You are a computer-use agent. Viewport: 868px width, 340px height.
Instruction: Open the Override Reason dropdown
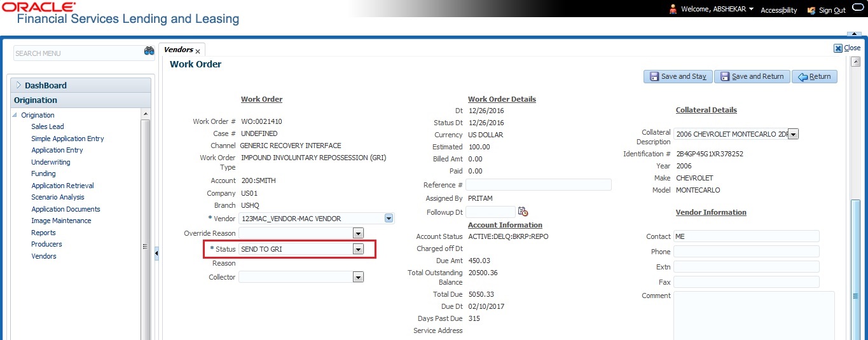pyautogui.click(x=358, y=233)
